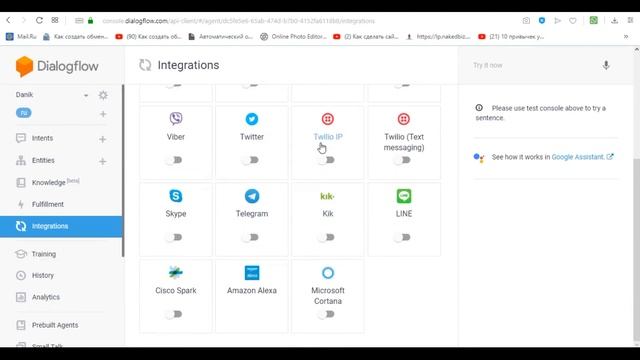The height and width of the screenshot is (360, 640).
Task: Click the Viber integration icon
Action: pyautogui.click(x=176, y=119)
